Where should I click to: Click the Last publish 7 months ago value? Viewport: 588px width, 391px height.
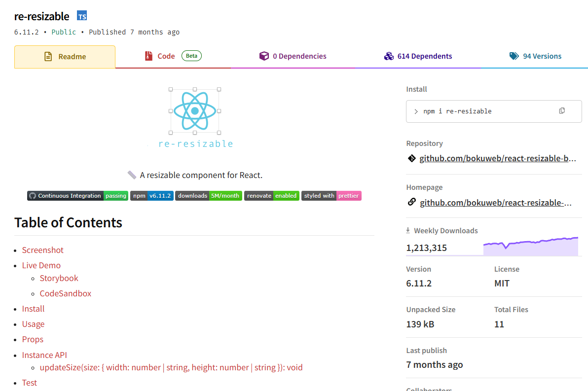434,365
